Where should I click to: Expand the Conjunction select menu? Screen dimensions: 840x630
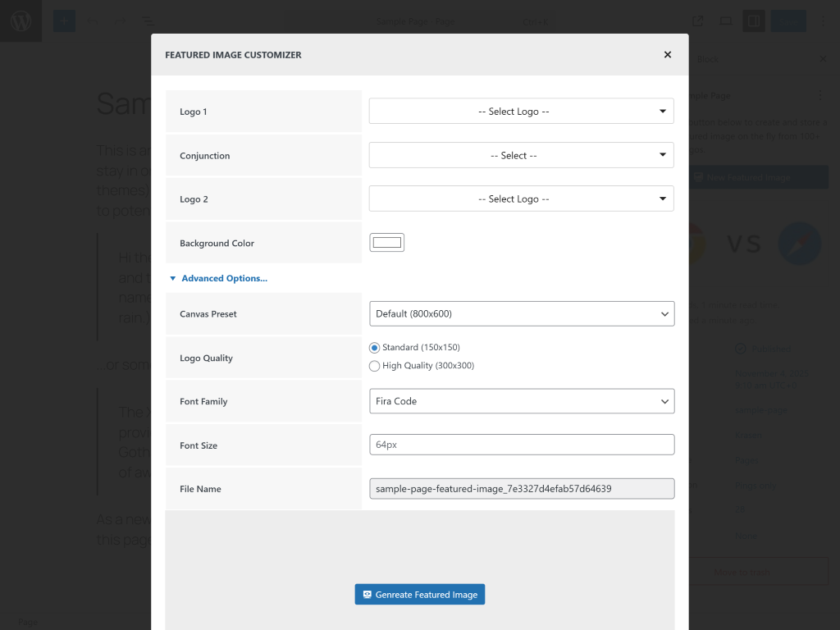pos(521,155)
